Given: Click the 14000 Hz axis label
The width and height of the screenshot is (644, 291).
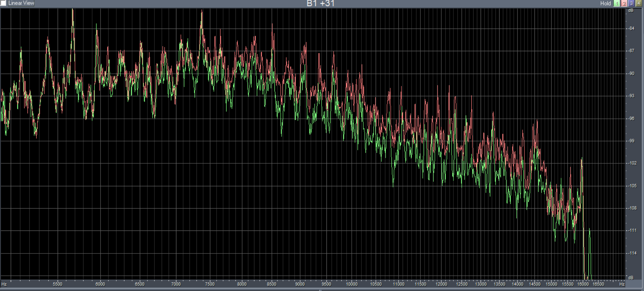Looking at the screenshot, I should click(x=517, y=284).
